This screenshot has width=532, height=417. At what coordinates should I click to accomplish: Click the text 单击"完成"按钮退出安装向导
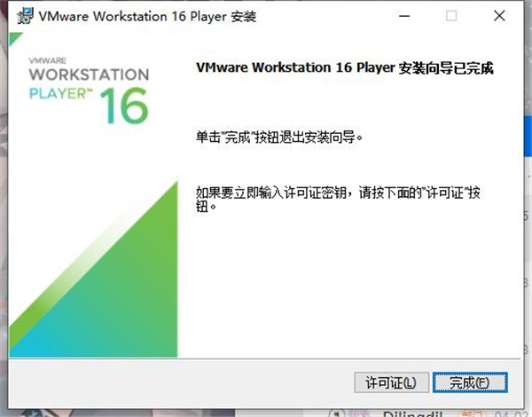coord(279,137)
